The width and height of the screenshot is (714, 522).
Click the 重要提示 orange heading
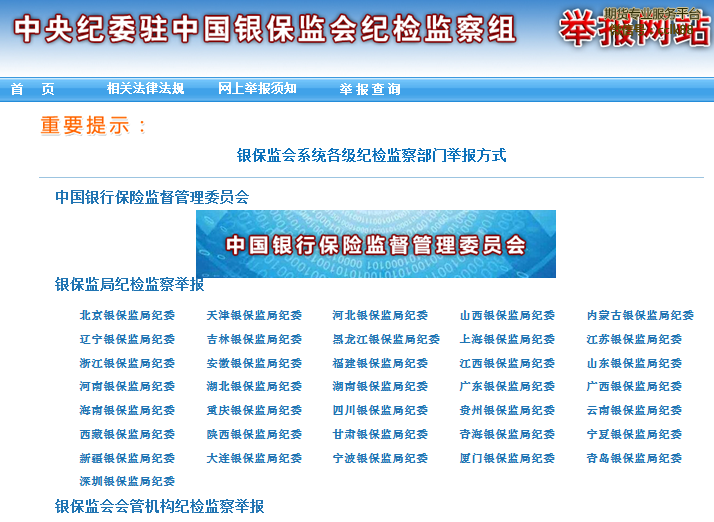point(93,126)
